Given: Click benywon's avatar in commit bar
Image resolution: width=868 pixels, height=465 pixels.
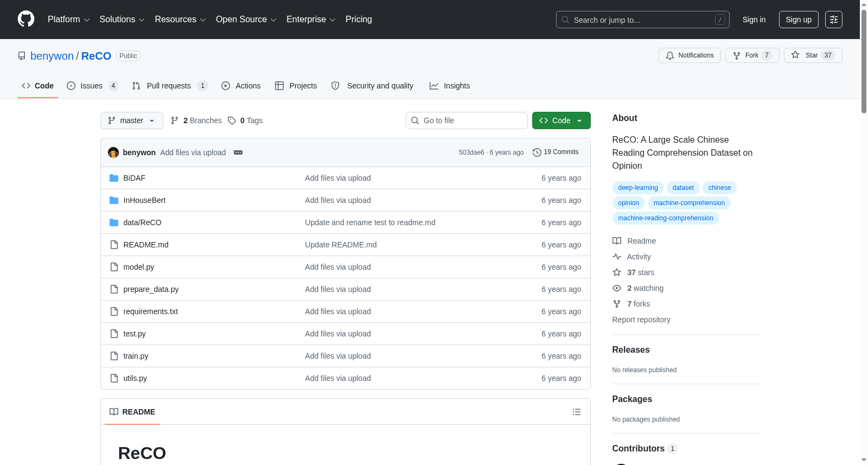Looking at the screenshot, I should pyautogui.click(x=113, y=152).
